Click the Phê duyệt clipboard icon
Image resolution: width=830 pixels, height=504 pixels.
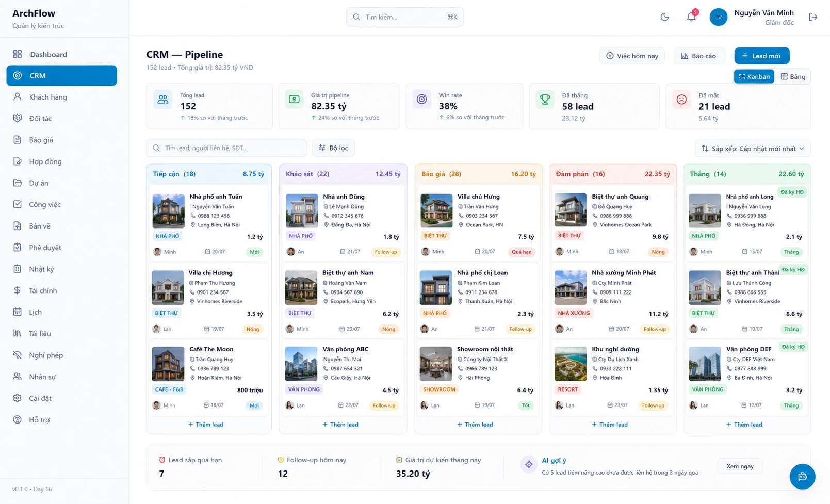tap(18, 248)
